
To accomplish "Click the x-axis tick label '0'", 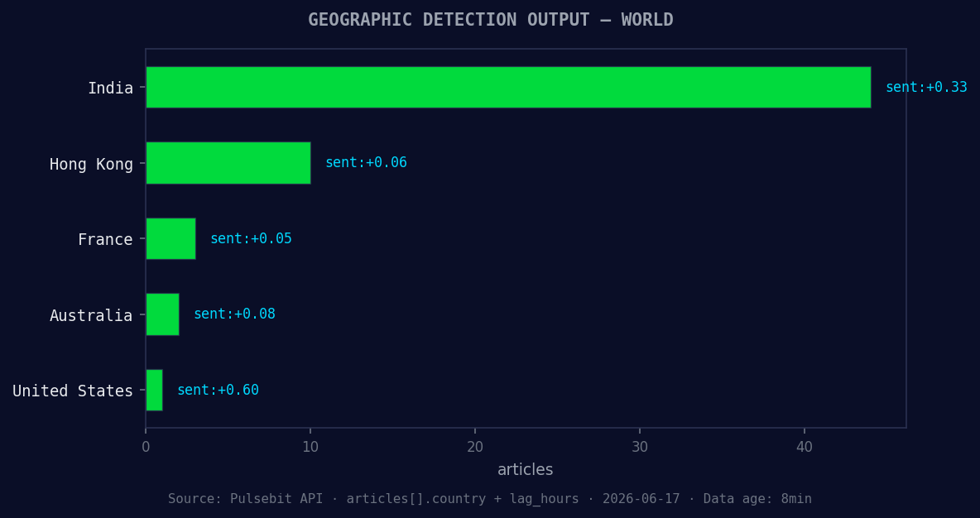I will 146,447.
